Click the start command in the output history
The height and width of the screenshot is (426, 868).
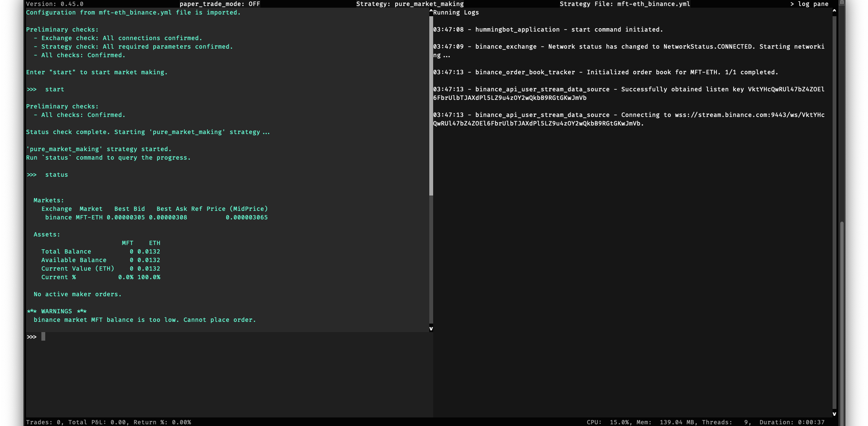pyautogui.click(x=55, y=89)
